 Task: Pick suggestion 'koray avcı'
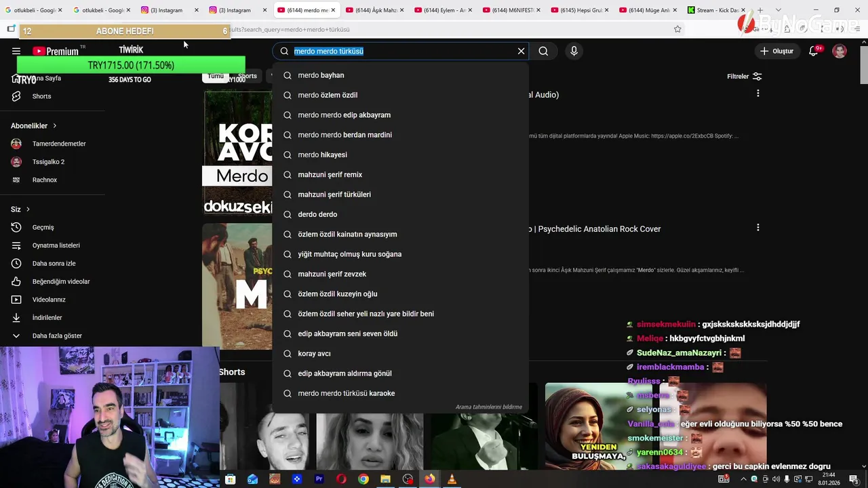400,354
